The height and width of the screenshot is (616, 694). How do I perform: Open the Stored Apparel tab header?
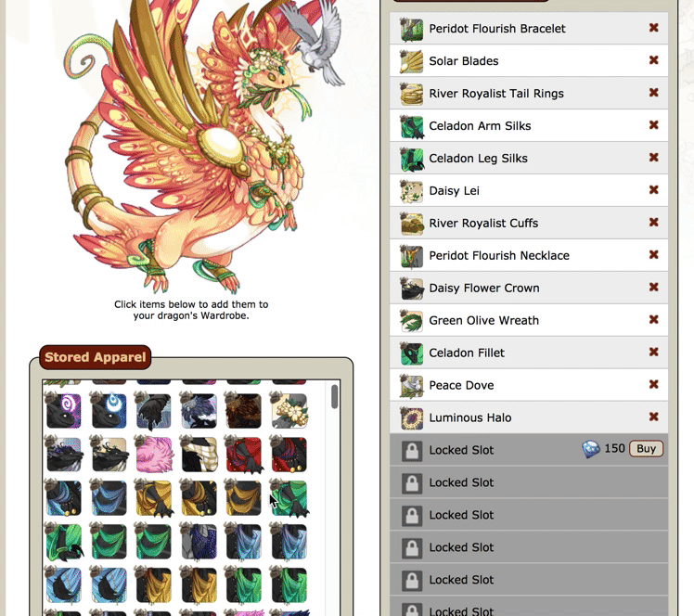tap(96, 357)
